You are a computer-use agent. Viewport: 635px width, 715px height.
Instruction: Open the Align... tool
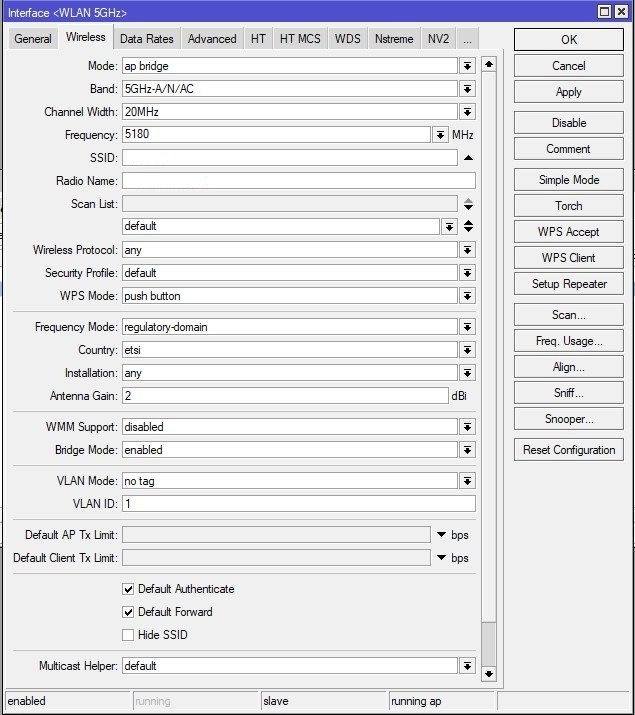click(569, 367)
